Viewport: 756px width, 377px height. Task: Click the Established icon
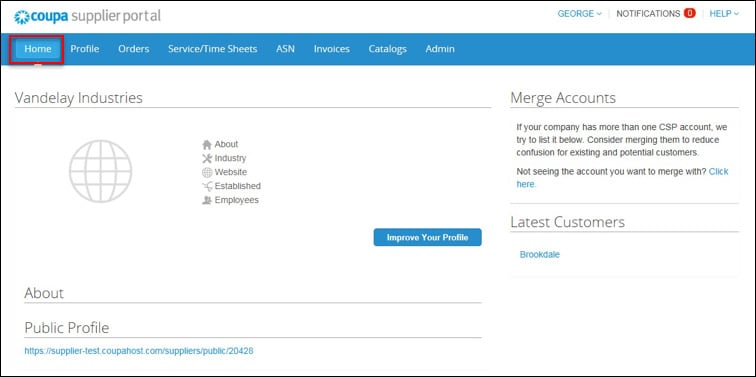[207, 186]
